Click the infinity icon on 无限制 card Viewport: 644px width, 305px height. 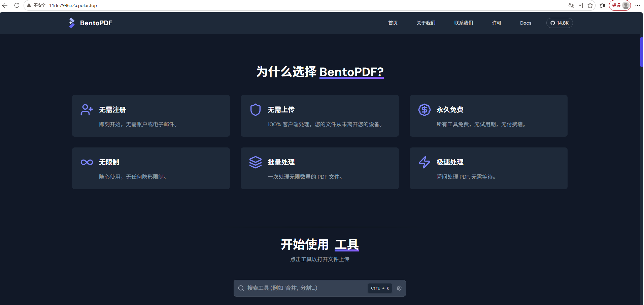[x=87, y=162]
